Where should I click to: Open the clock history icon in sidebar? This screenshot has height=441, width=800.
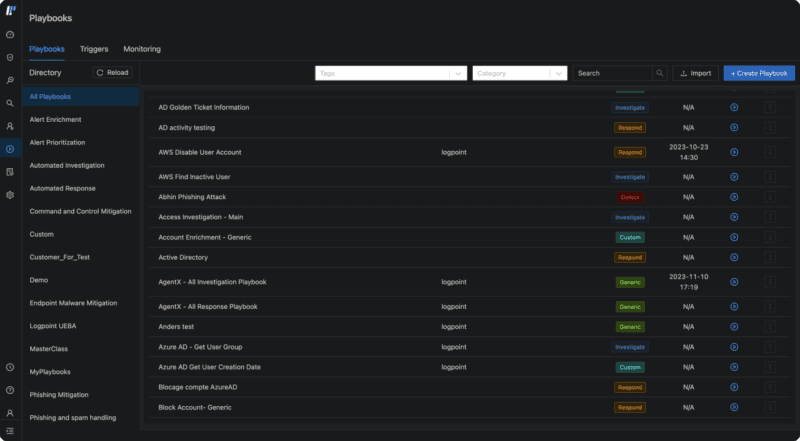(10, 368)
